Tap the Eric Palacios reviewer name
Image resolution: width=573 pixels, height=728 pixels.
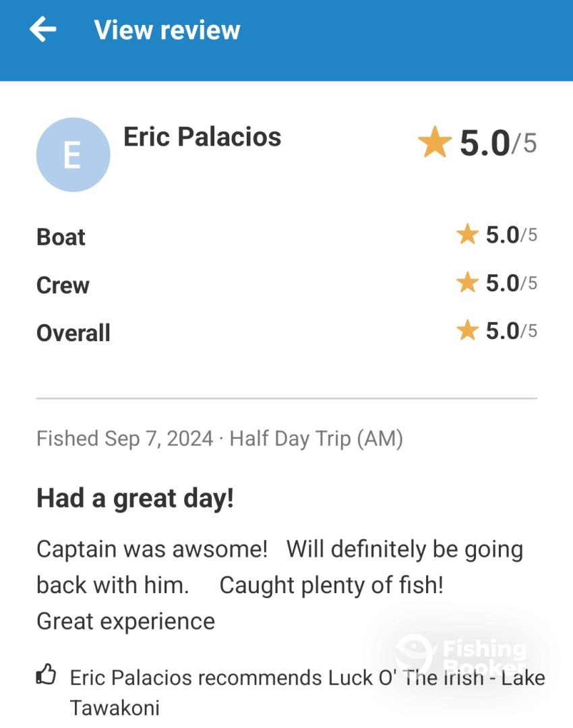202,137
